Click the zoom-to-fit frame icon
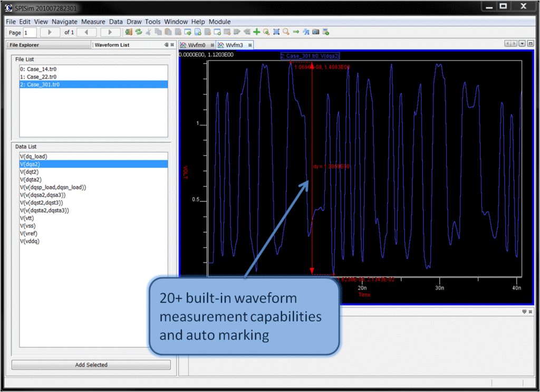This screenshot has width=540, height=392. coord(276,32)
